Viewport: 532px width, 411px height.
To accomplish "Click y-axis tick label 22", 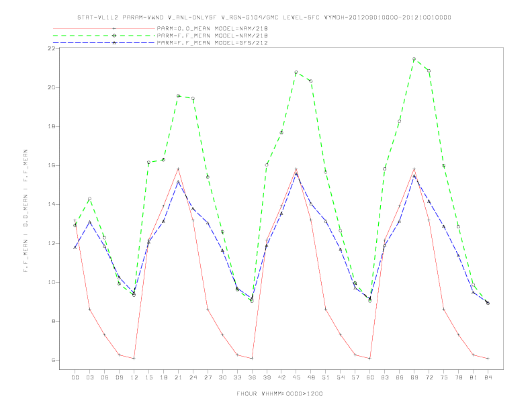I will (x=51, y=48).
